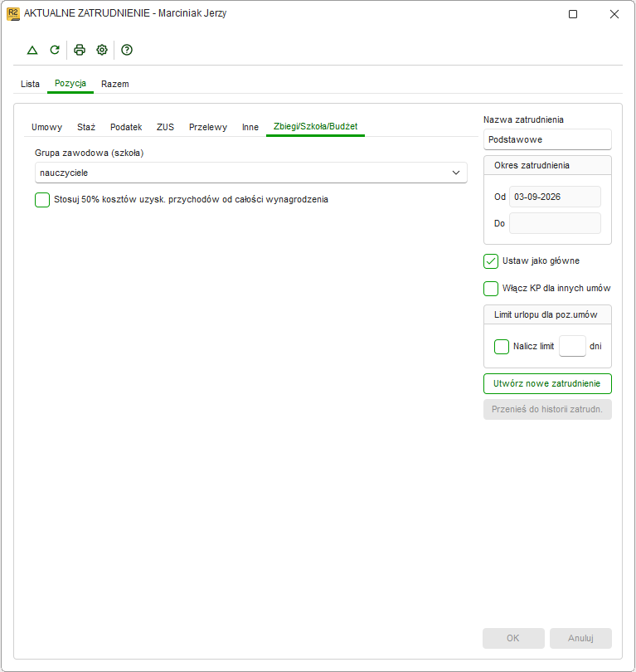Select the Zbiegi/Szkoła/Budżet sub-tab
Image resolution: width=636 pixels, height=672 pixels.
point(316,127)
